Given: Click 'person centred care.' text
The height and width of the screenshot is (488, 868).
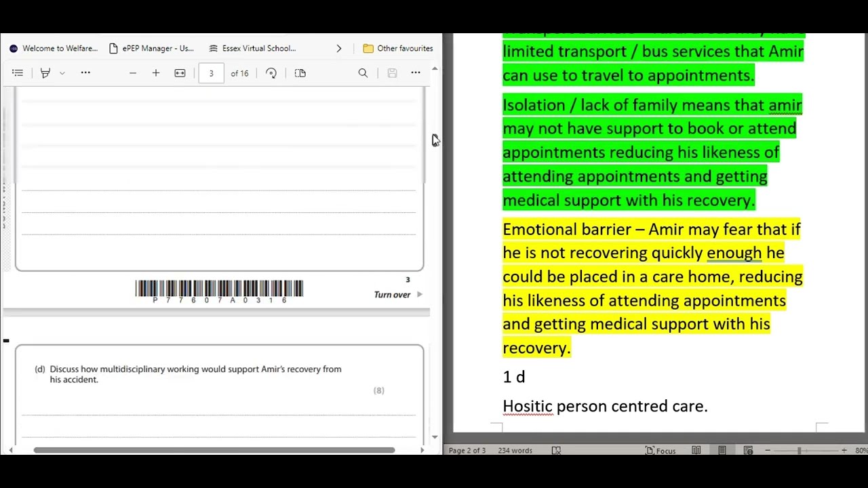Looking at the screenshot, I should click(632, 406).
